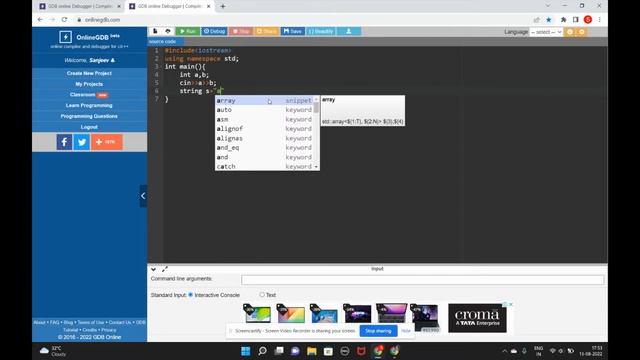Run the program with green Run button
Screen dimensions: 640x360
[188, 31]
